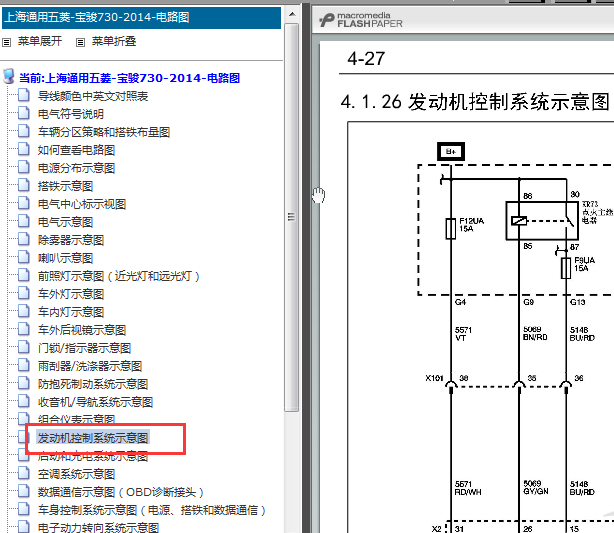Open 电源分布示意图
614x533 pixels.
(76, 168)
